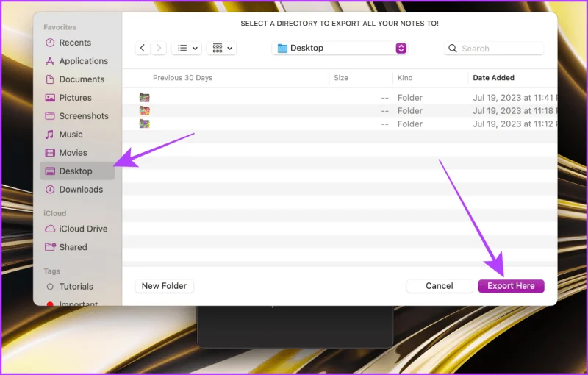Click the Movies film icon
The image size is (588, 375).
[x=50, y=153]
